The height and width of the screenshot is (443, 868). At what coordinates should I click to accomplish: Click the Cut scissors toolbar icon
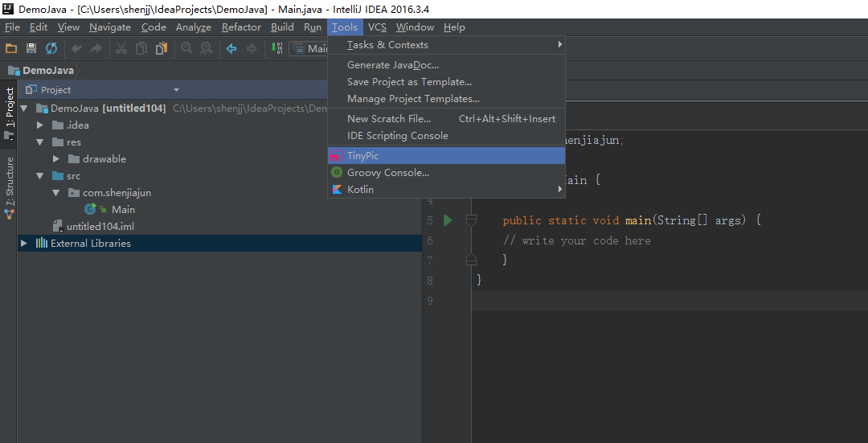pyautogui.click(x=121, y=49)
